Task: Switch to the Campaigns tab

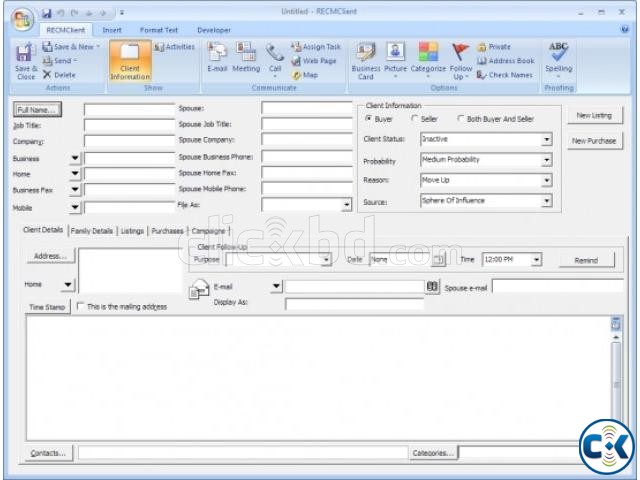Action: click(x=209, y=231)
